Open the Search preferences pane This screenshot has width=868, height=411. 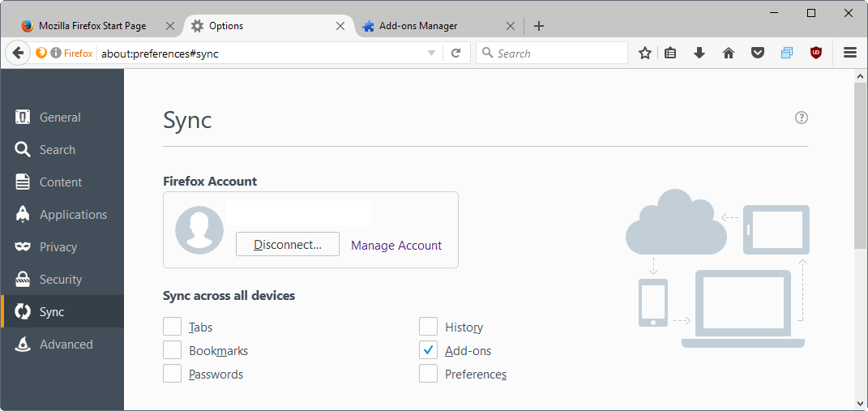pyautogui.click(x=62, y=149)
